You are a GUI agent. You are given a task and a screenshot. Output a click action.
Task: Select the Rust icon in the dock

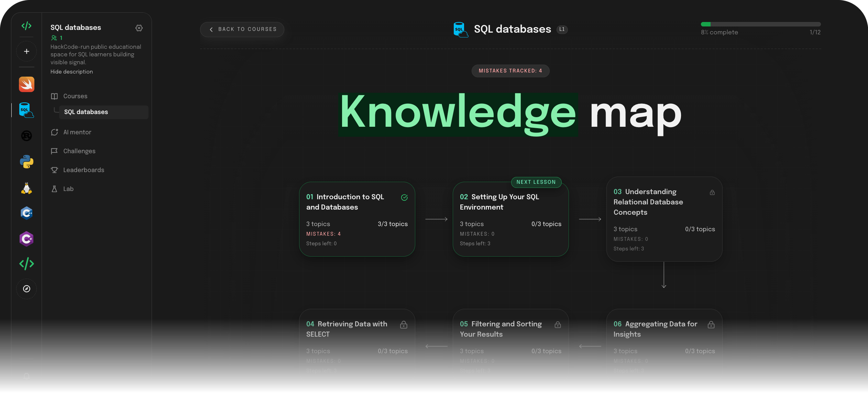tap(26, 136)
